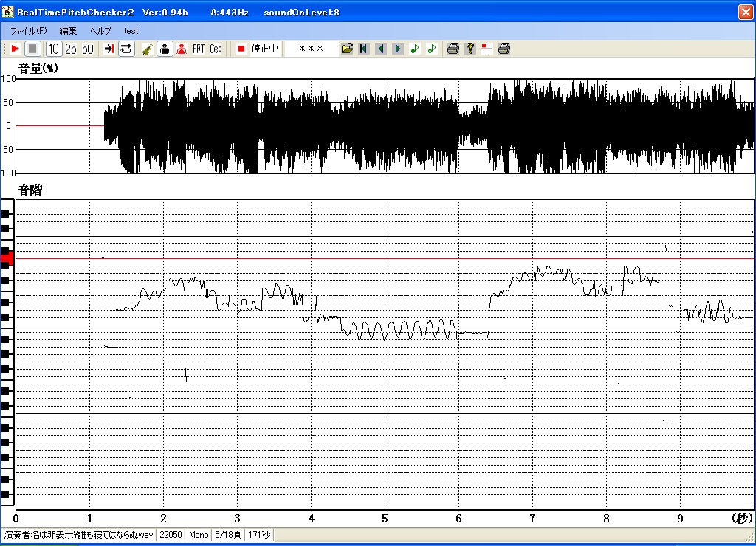This screenshot has height=546, width=756.
Task: Click the 音階 pitch graph label
Action: point(30,190)
